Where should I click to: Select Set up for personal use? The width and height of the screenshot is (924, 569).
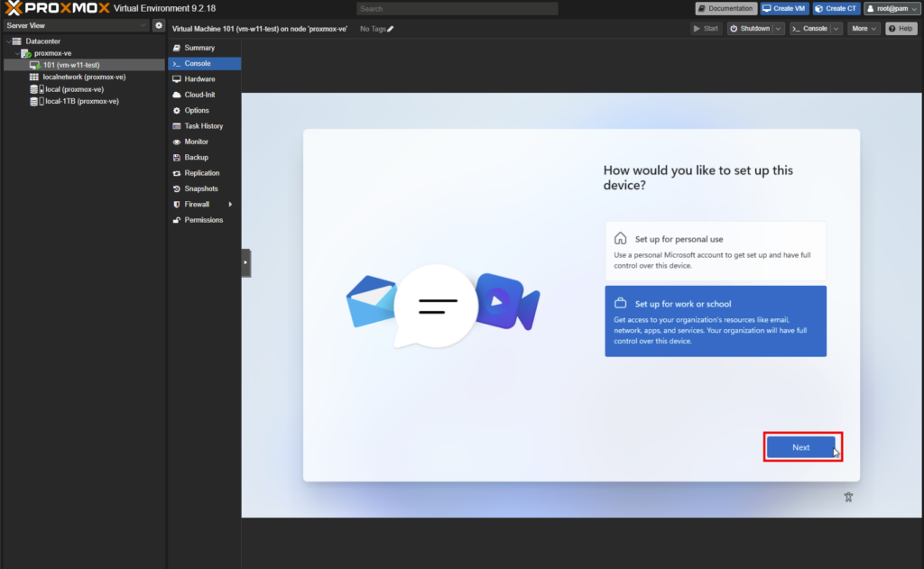click(716, 251)
